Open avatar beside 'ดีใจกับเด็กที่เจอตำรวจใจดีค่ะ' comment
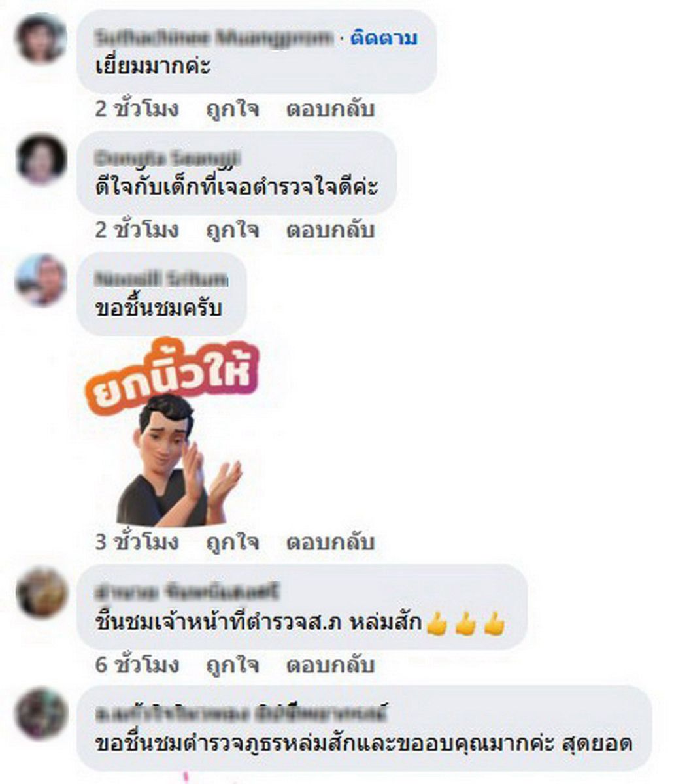The image size is (689, 784). click(x=41, y=159)
